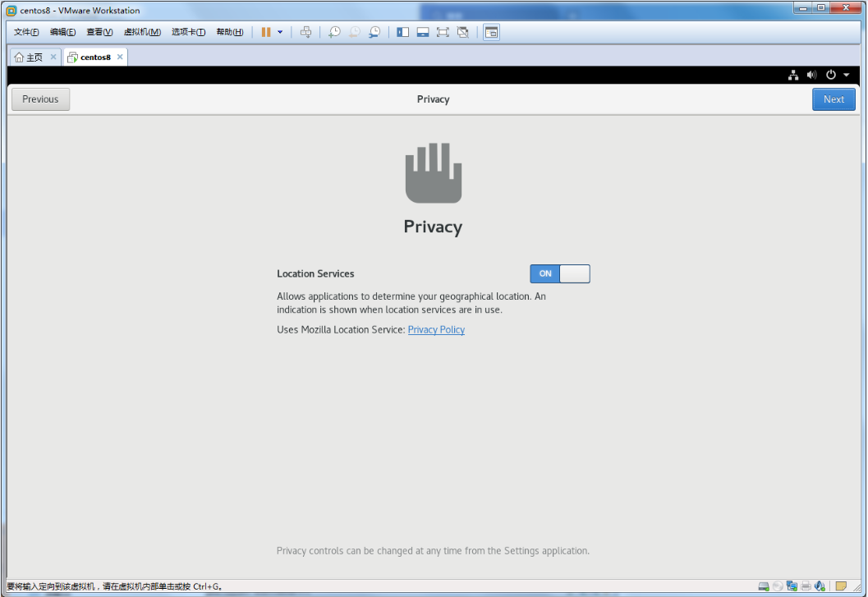Expand the power options dropdown beside pause
Viewport: 868px width, 597px height.
click(x=280, y=32)
